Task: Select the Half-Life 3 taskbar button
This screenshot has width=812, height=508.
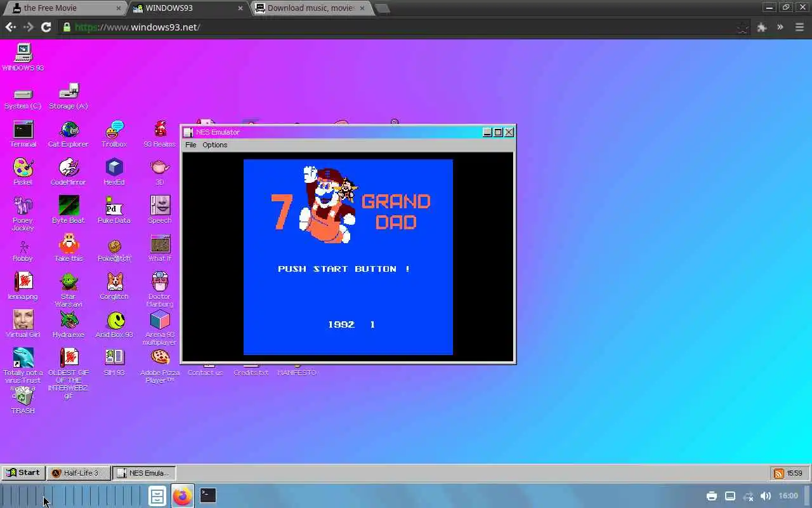Action: tap(79, 472)
